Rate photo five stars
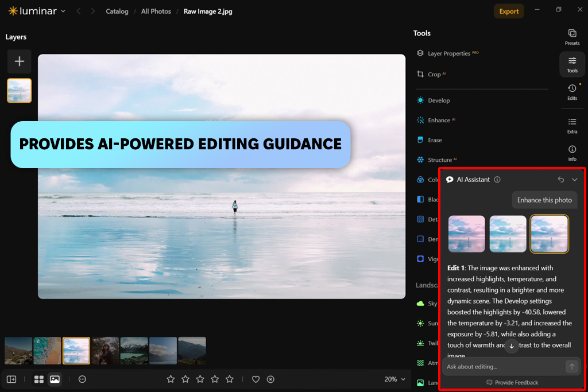 (x=230, y=379)
